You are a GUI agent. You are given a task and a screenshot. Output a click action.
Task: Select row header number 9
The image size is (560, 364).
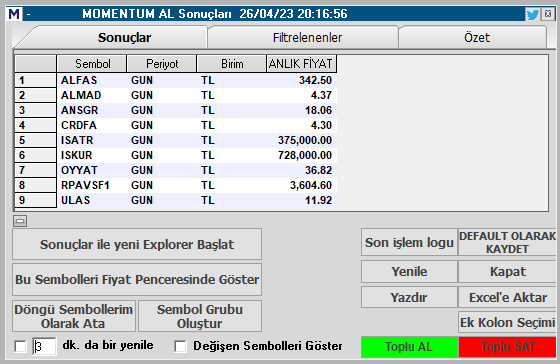coord(35,200)
